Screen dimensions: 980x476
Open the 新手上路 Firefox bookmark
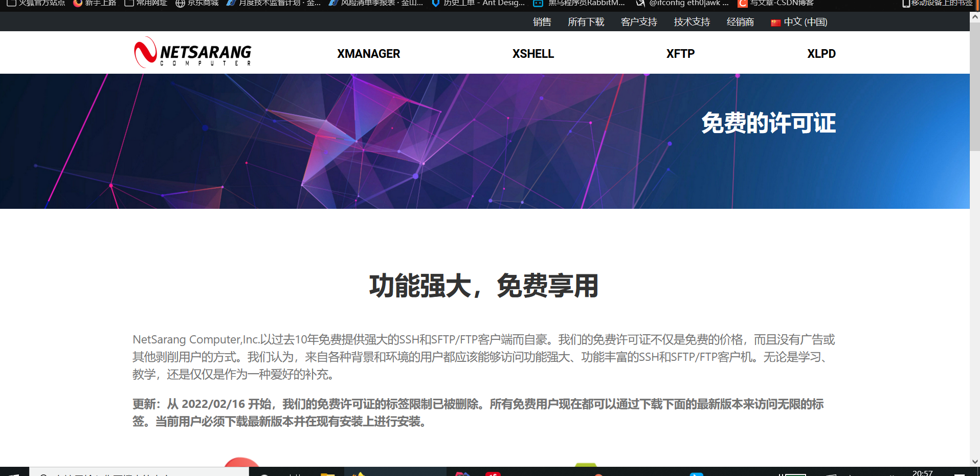click(95, 3)
